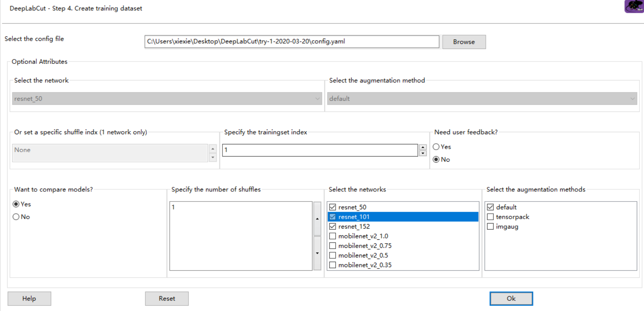This screenshot has height=311, width=644.
Task: Click the Reset button
Action: coord(167,299)
